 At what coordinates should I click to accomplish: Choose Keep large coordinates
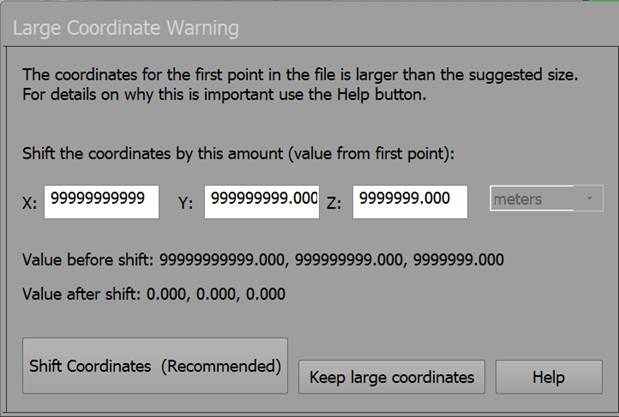(x=391, y=377)
